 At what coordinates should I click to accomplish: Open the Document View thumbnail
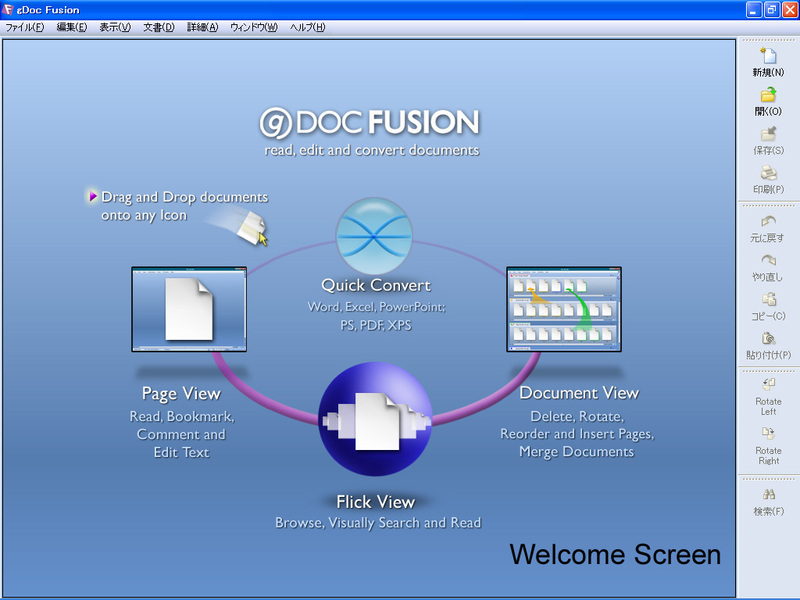[564, 309]
